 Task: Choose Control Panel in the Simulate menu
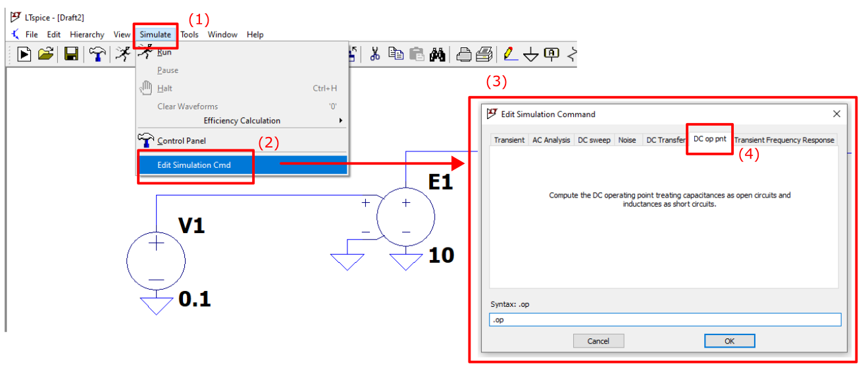coord(242,140)
